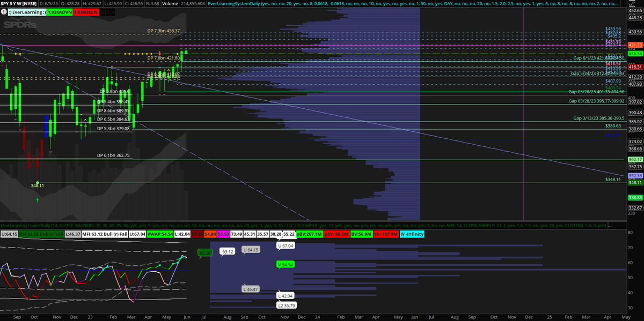The image size is (644, 321).
Task: Click the 'DP 6.5bn 384.63' label
Action: coord(113,119)
